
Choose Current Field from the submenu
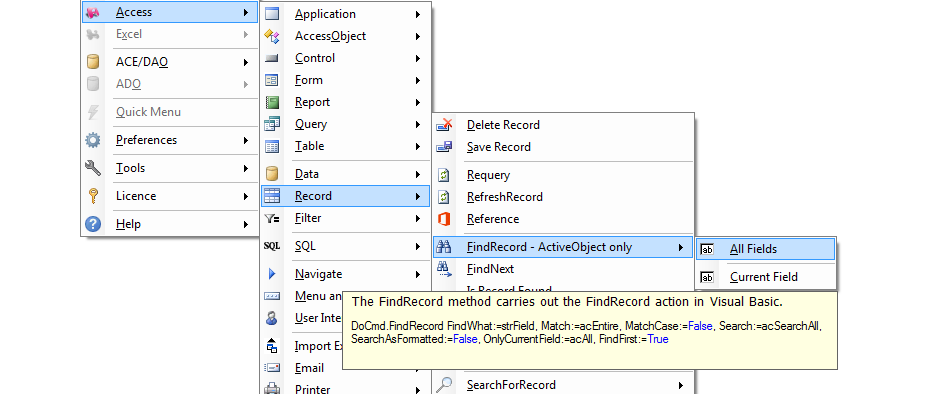pos(763,277)
